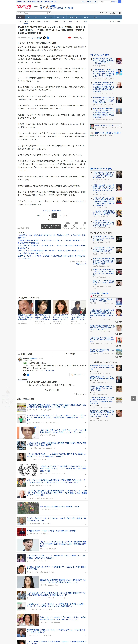The width and height of the screenshot is (138, 644).
Task: Click 記事に関する報告 report icon link
Action: [x=23, y=228]
